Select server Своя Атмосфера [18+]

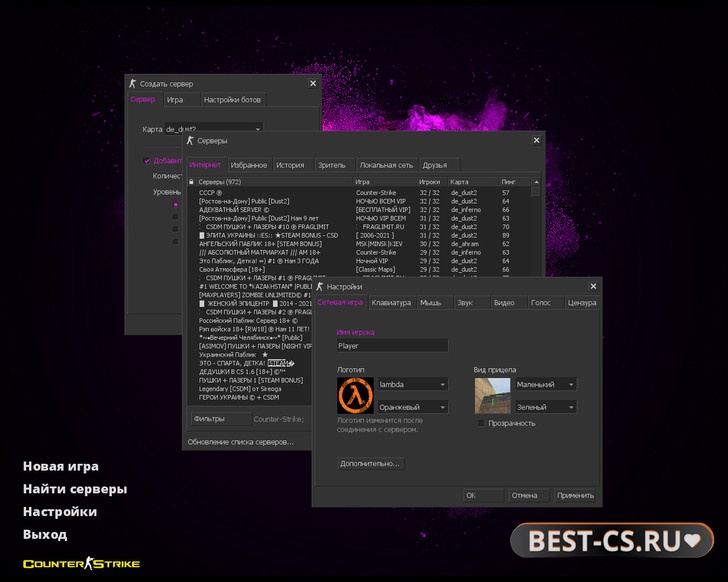[358, 269]
